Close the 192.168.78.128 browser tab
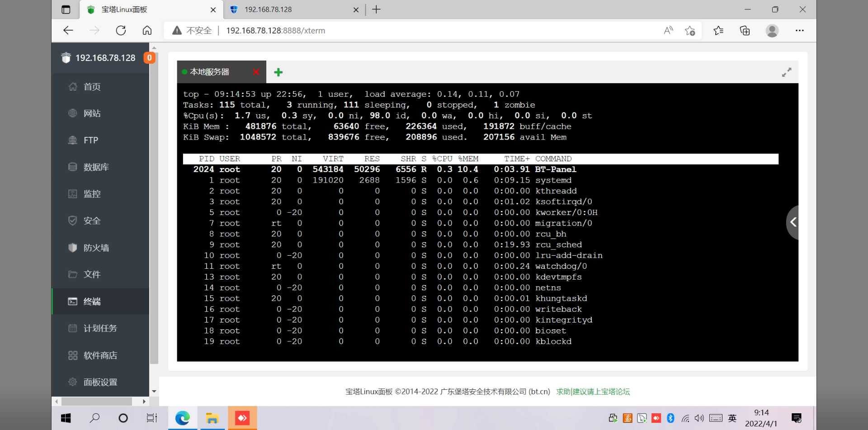 [356, 9]
